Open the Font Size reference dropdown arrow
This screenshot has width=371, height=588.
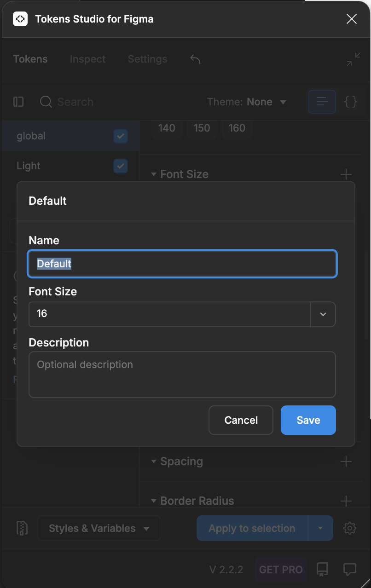(x=323, y=314)
